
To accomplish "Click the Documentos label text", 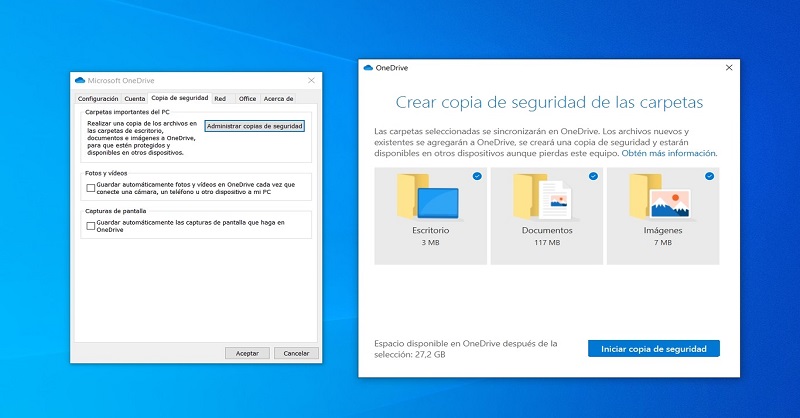I will click(x=547, y=230).
